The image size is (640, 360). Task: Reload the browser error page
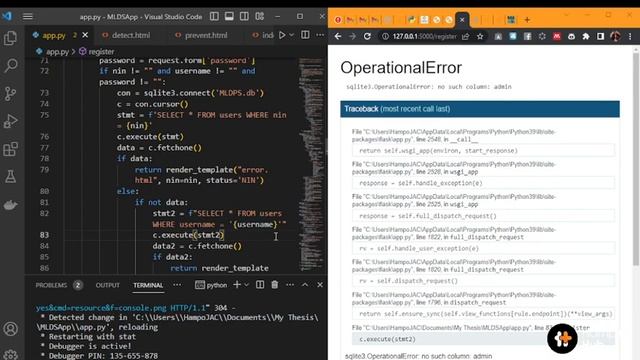tap(367, 36)
